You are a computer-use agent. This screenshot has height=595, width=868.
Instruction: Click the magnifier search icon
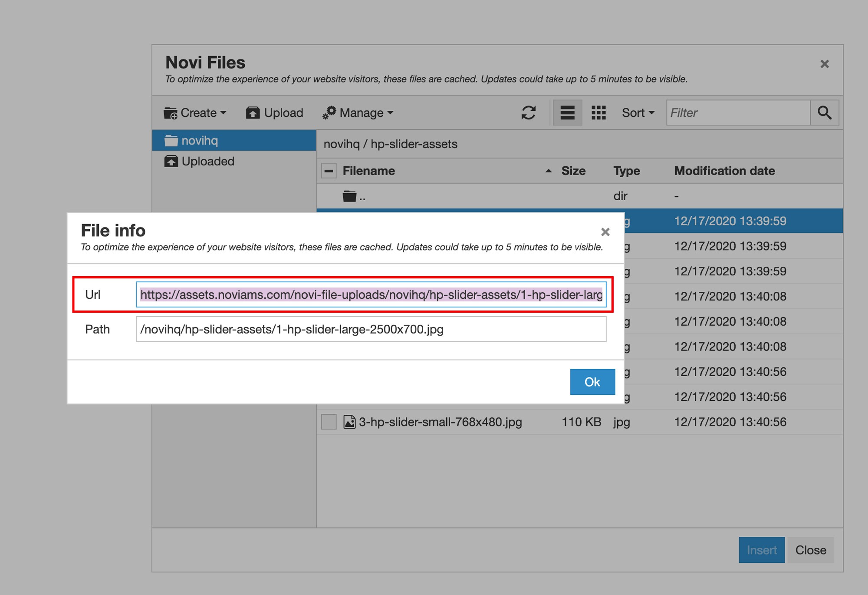(824, 113)
